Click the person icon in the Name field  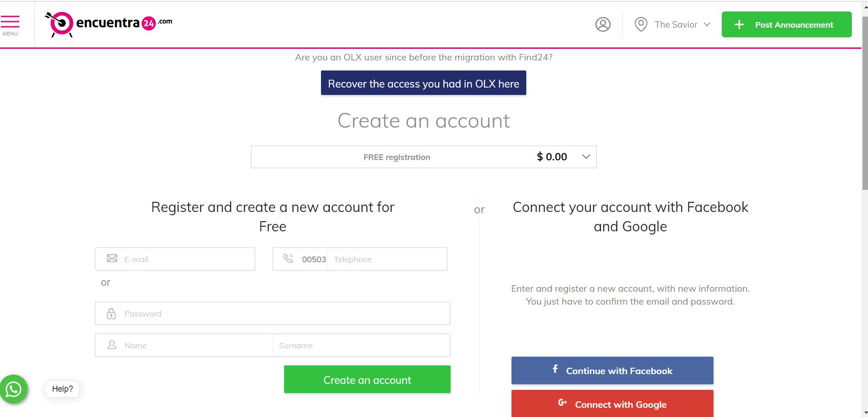[x=111, y=345]
